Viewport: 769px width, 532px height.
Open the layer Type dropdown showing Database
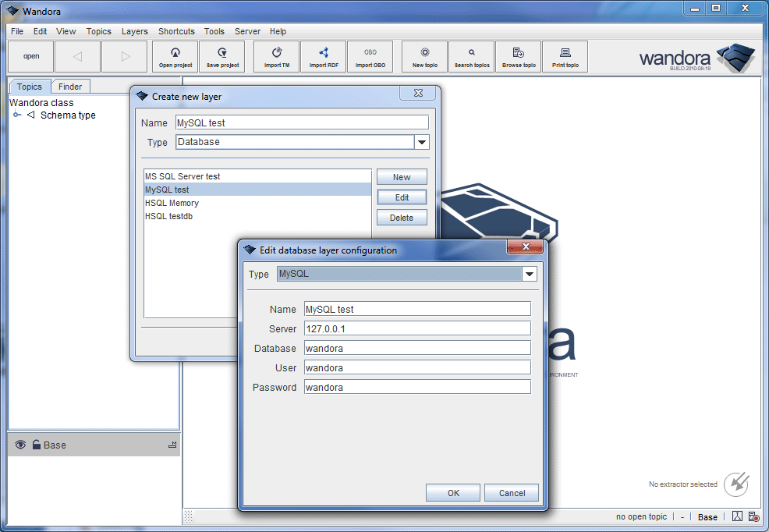point(422,142)
